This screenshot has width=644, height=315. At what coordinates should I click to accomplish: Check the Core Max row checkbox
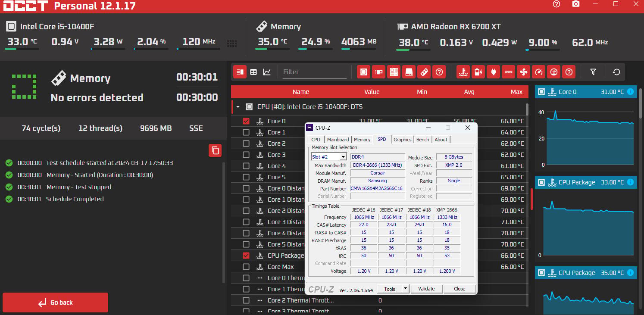tap(246, 267)
